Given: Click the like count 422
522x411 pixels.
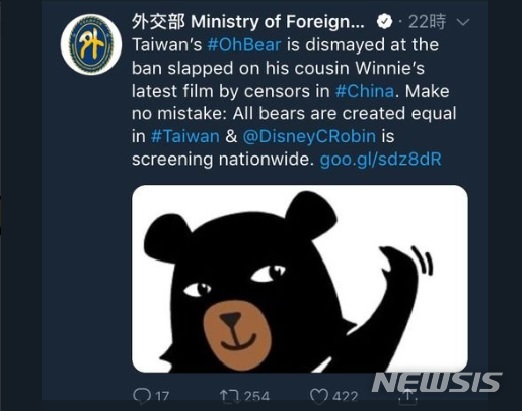Looking at the screenshot, I should [x=345, y=397].
